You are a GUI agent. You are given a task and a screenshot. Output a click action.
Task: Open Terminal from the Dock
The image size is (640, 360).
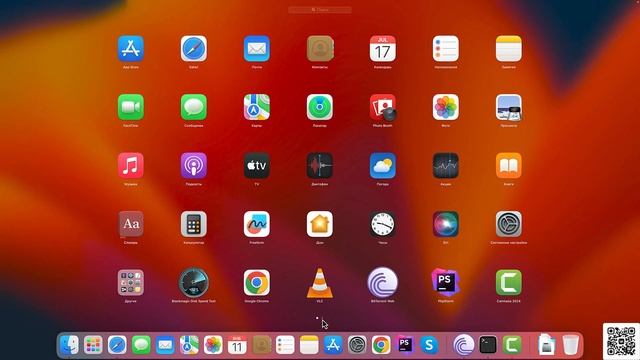tap(488, 345)
